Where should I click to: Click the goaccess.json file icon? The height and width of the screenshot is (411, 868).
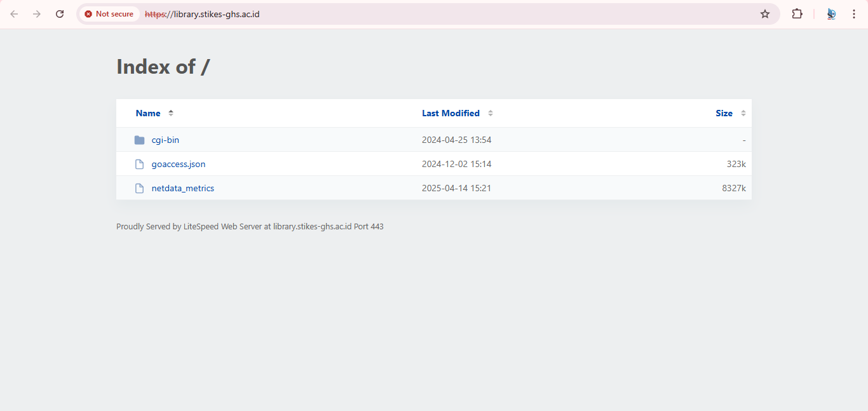click(x=140, y=164)
